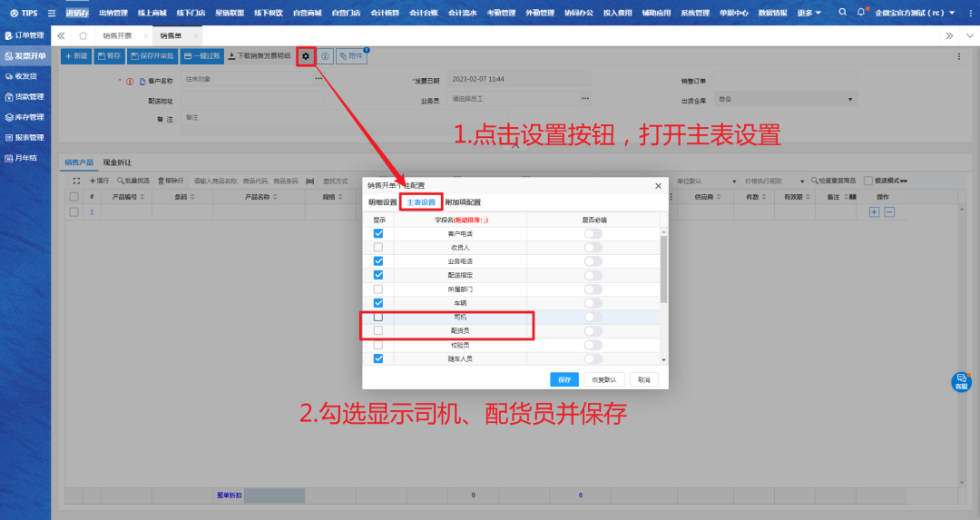This screenshot has width=980, height=520.
Task: Click the dialog's vertical scrollbar
Action: point(663,272)
